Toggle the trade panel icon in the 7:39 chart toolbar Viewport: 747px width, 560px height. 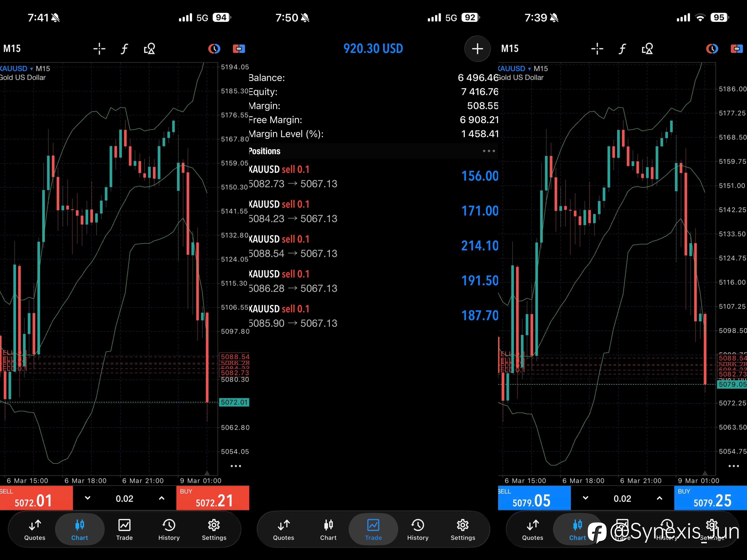pyautogui.click(x=737, y=49)
